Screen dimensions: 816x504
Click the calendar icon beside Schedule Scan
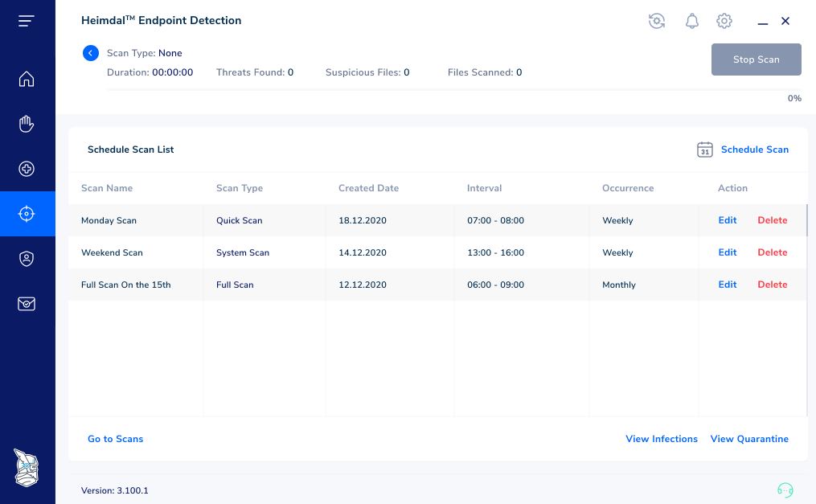coord(704,150)
